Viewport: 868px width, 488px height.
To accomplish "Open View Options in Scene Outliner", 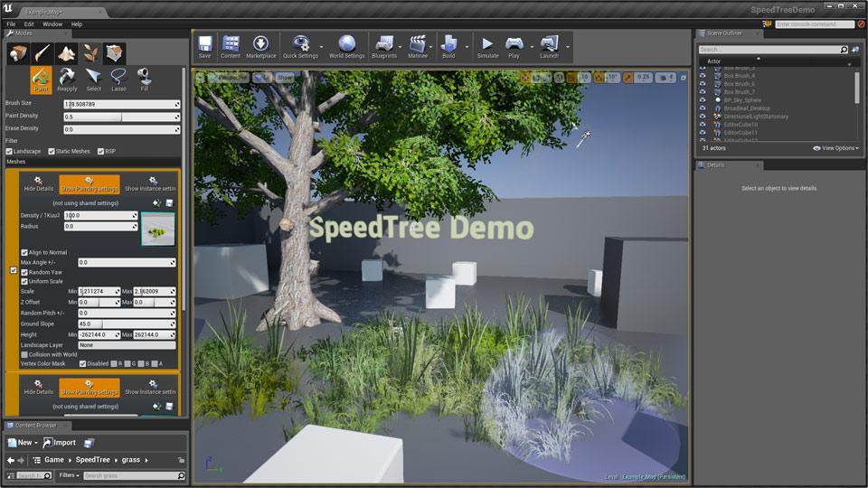I will click(x=835, y=148).
